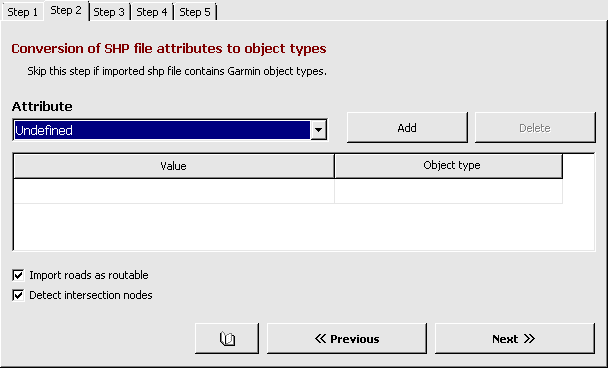Screen dimensions: 608x368
Task: Click the Value column header
Action: pyautogui.click(x=174, y=166)
